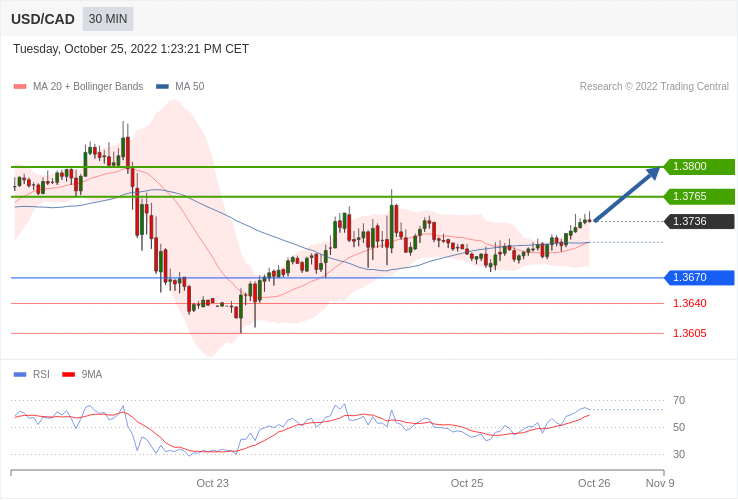Image resolution: width=738 pixels, height=500 pixels.
Task: Click the blue 1.3670 pivot price tag
Action: tap(699, 277)
